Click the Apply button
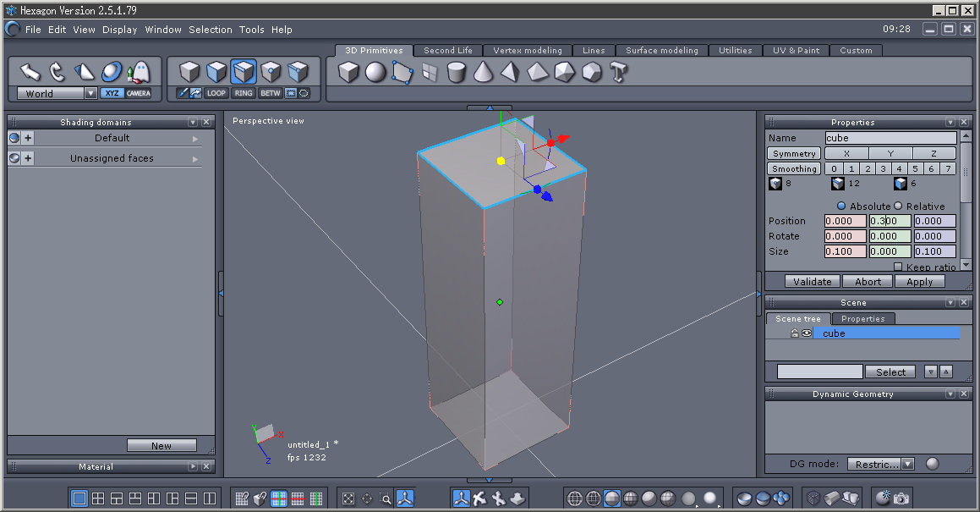The width and height of the screenshot is (980, 512). tap(919, 282)
